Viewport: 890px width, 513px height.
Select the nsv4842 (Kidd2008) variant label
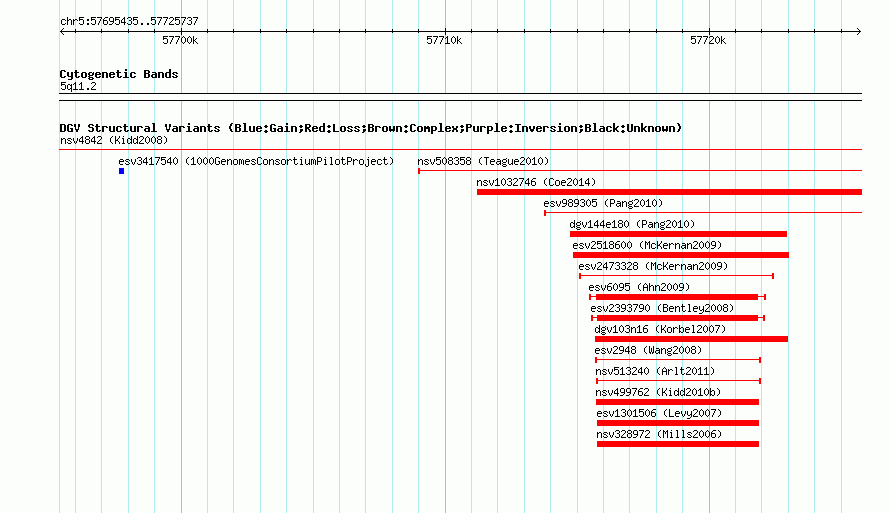114,140
